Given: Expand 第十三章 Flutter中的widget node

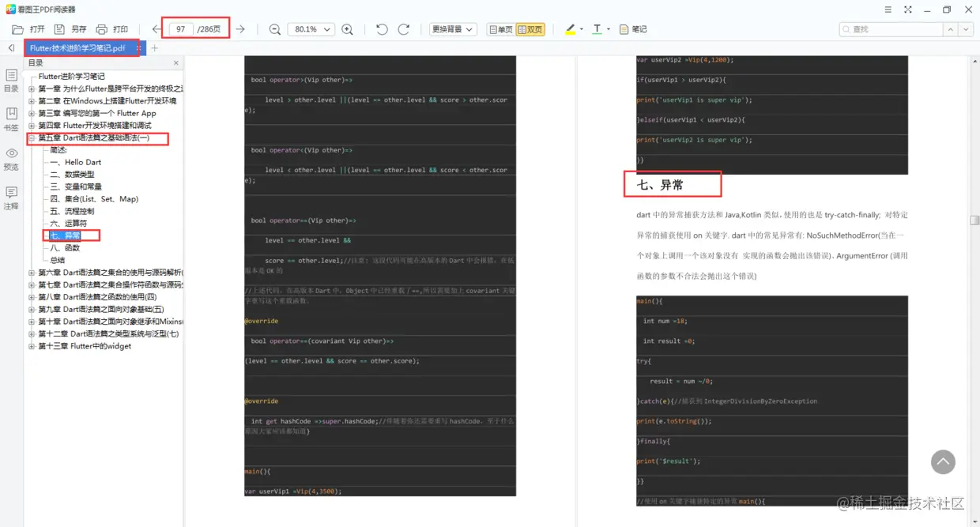Looking at the screenshot, I should (x=32, y=346).
